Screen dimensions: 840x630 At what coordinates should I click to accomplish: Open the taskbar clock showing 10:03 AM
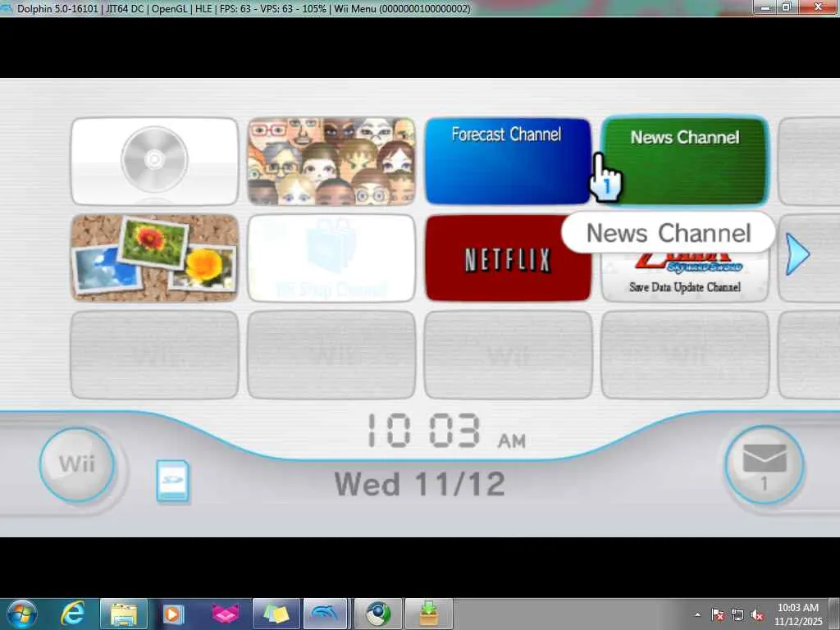797,614
